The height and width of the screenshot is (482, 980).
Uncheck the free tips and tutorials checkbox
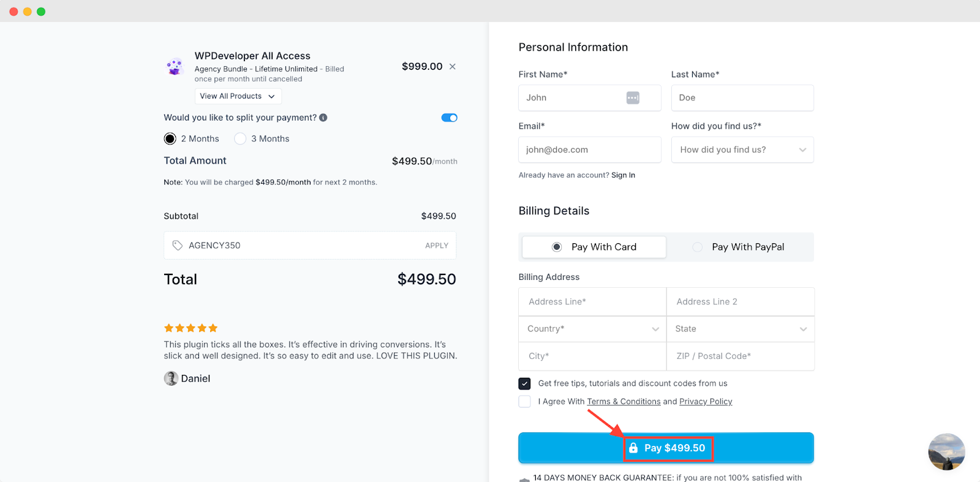(x=525, y=383)
